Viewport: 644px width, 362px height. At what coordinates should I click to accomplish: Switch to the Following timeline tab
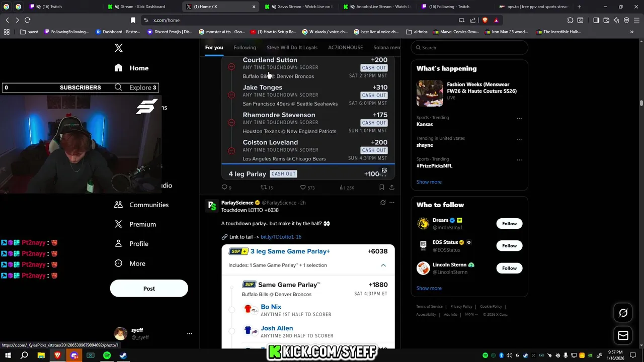point(245,48)
